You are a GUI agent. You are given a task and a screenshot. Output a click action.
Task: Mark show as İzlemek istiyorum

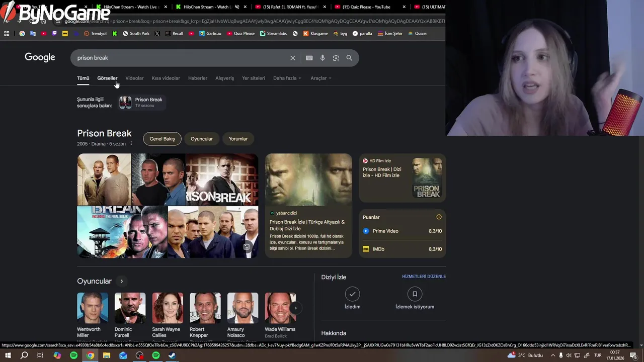click(x=415, y=298)
